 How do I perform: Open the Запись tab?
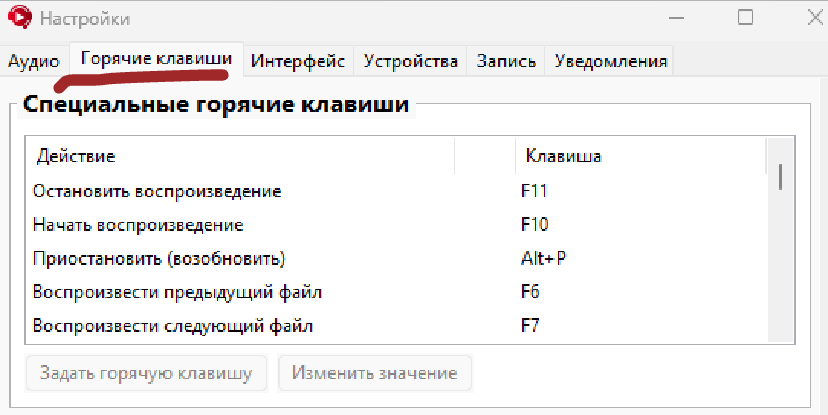(x=506, y=61)
